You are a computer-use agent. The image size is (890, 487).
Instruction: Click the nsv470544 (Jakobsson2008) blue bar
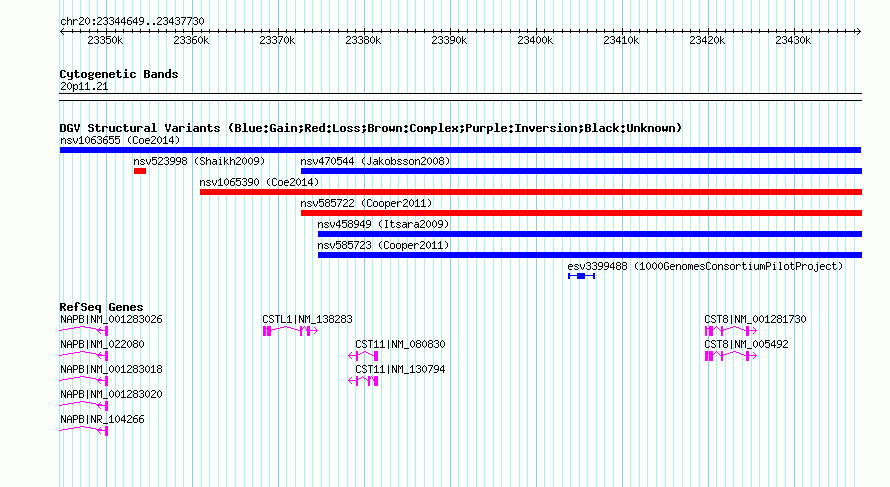tap(581, 171)
